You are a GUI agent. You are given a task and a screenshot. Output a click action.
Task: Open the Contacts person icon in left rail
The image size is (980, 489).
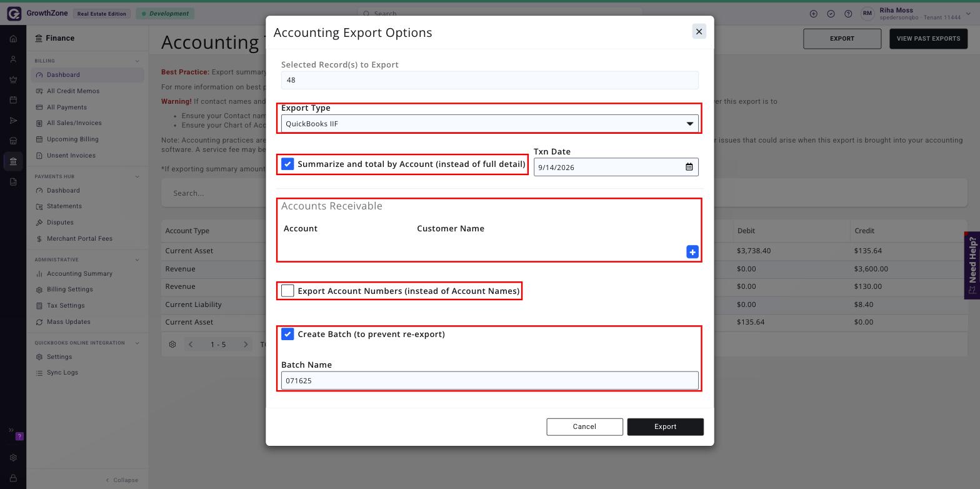13,59
